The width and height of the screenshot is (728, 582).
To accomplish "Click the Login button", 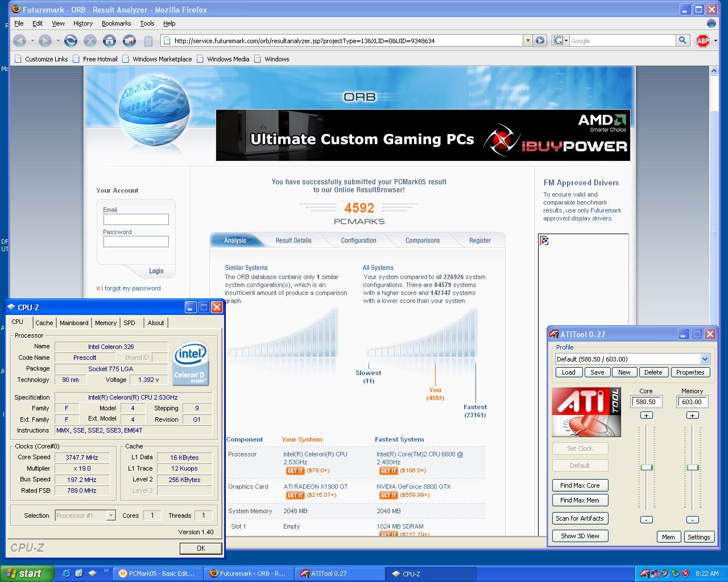I will point(156,271).
